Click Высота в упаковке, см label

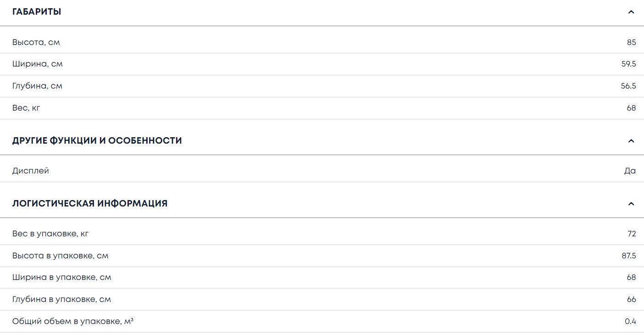61,256
